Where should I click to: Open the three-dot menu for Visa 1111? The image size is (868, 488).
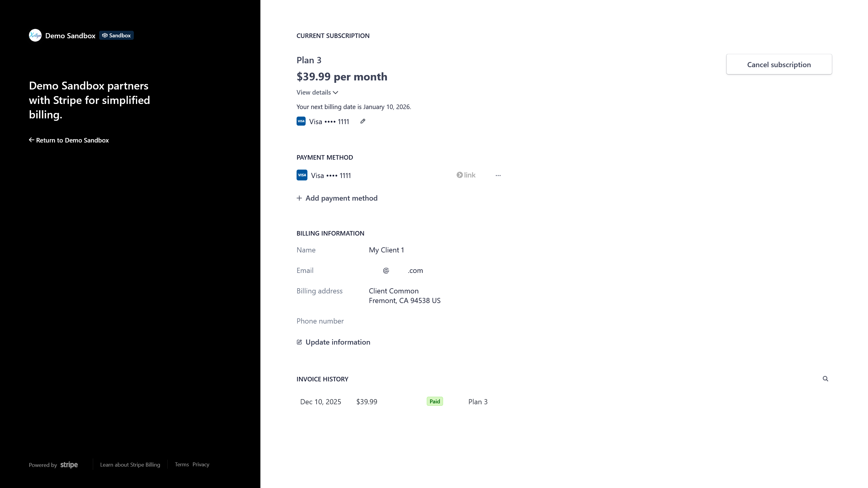pos(498,175)
